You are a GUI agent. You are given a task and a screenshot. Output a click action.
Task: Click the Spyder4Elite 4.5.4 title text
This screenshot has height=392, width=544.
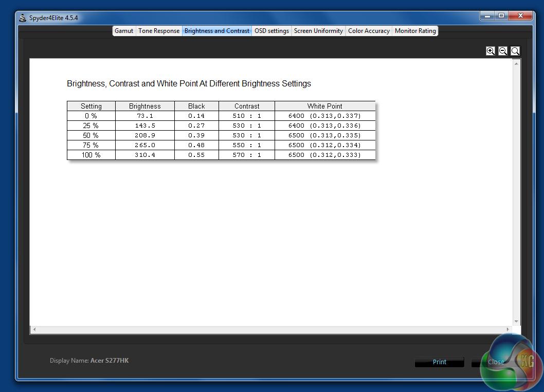pyautogui.click(x=53, y=17)
